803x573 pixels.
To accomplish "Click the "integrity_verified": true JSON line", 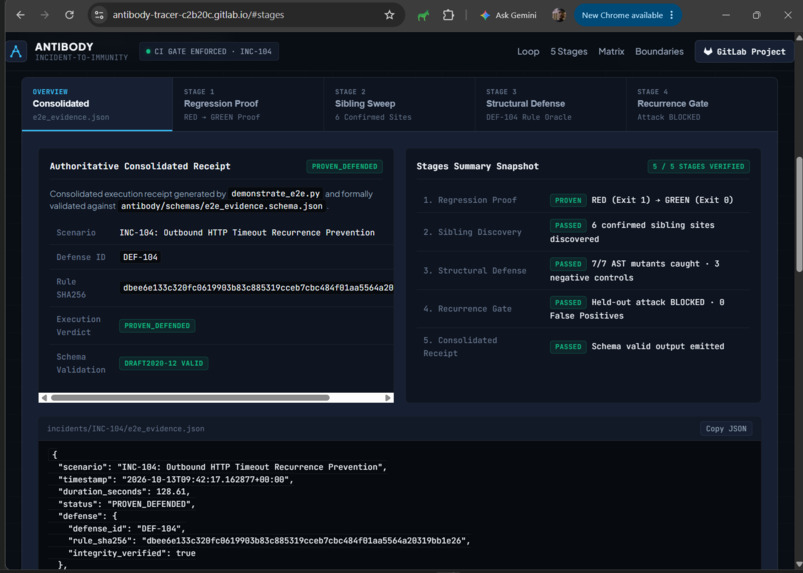I will (x=132, y=553).
